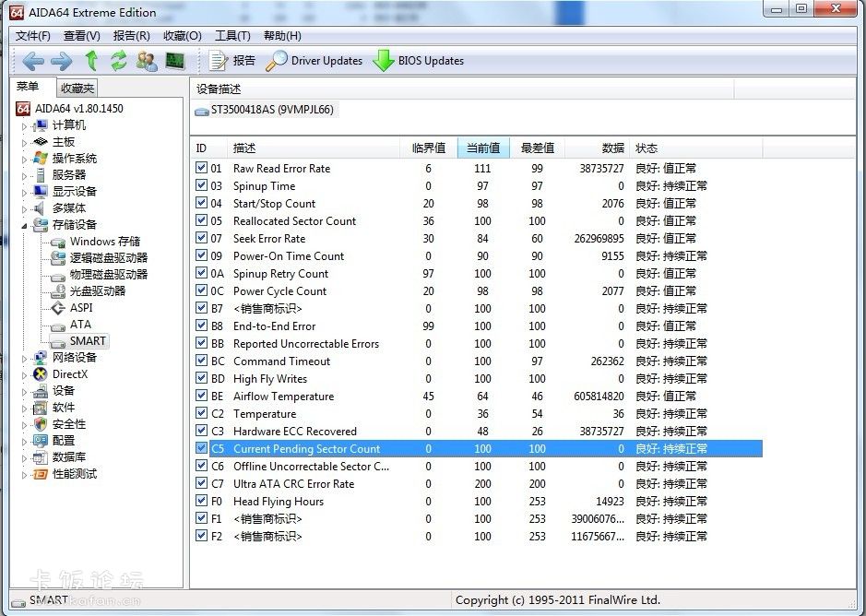
Task: Go forward with the right arrow icon
Action: pos(61,61)
